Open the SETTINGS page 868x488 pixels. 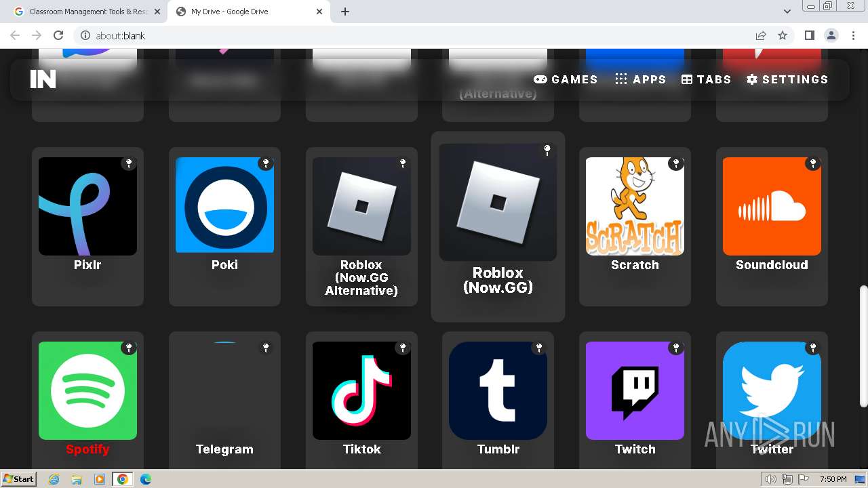(787, 79)
